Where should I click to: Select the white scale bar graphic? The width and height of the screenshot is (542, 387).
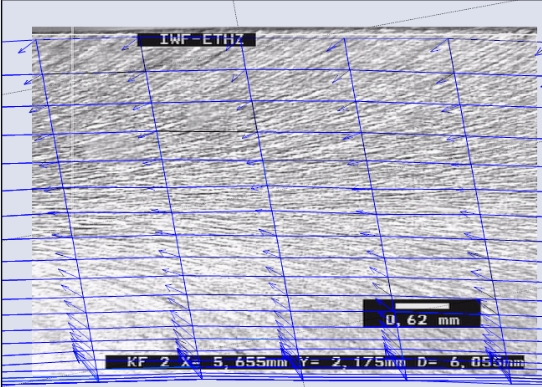[422, 306]
